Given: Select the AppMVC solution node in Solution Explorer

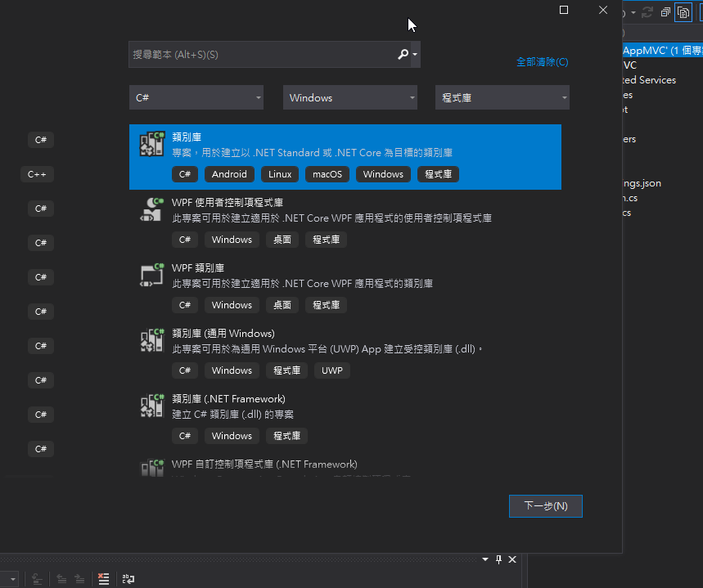Looking at the screenshot, I should (663, 50).
